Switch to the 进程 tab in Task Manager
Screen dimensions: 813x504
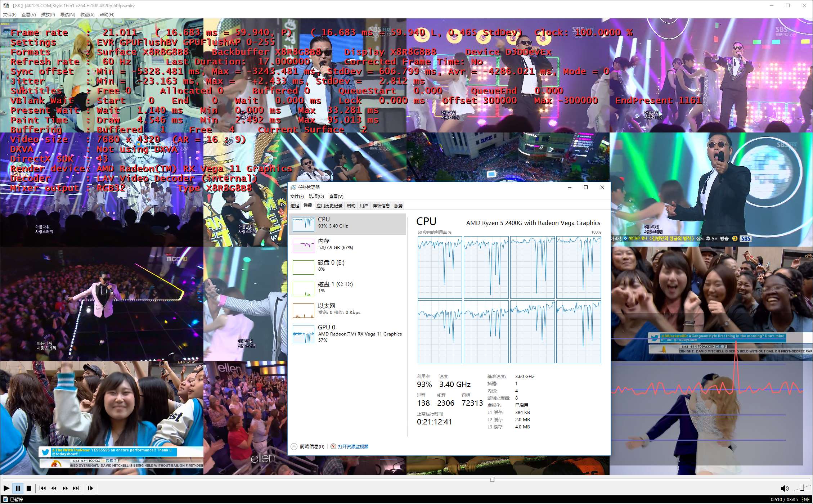coord(295,206)
